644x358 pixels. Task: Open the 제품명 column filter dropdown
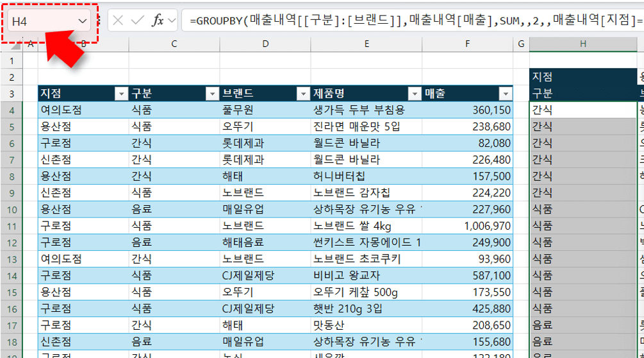414,94
